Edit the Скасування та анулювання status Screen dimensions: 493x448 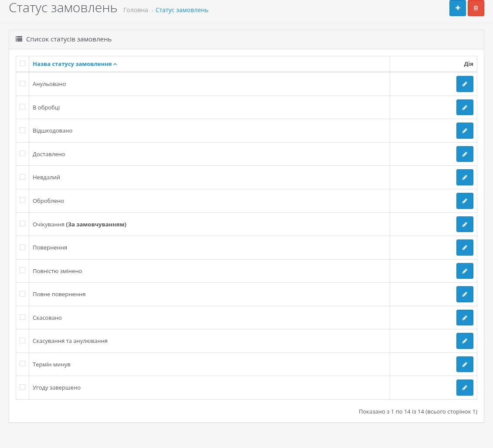coord(465,341)
